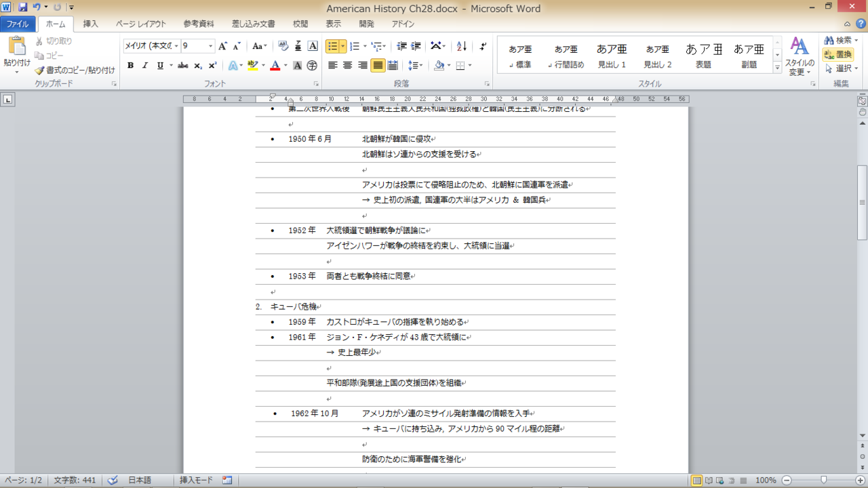Open the font name dropdown
868x488 pixels.
tap(176, 46)
